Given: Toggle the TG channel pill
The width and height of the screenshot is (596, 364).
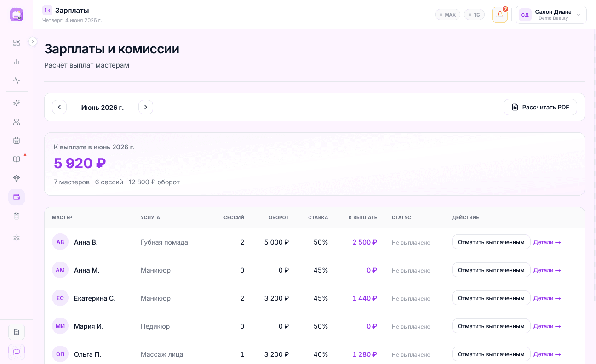Looking at the screenshot, I should pos(474,15).
